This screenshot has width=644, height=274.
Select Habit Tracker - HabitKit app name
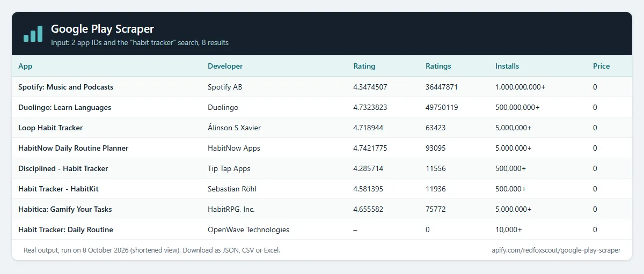point(58,189)
